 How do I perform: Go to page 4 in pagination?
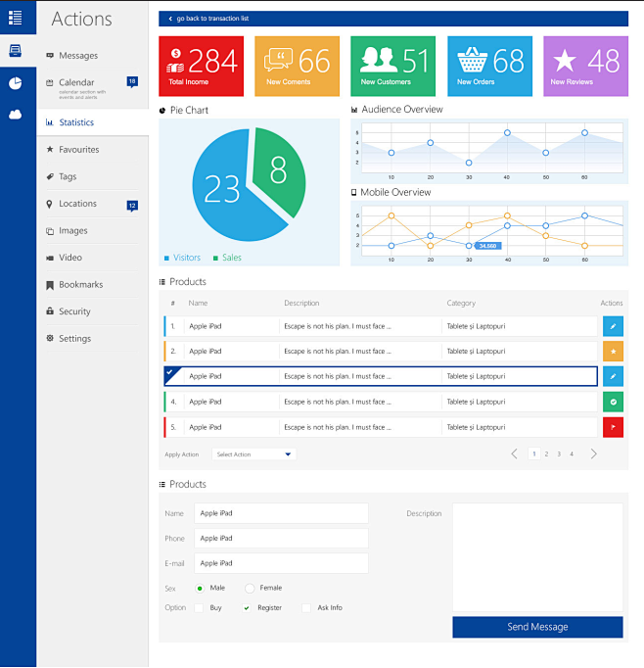click(572, 453)
